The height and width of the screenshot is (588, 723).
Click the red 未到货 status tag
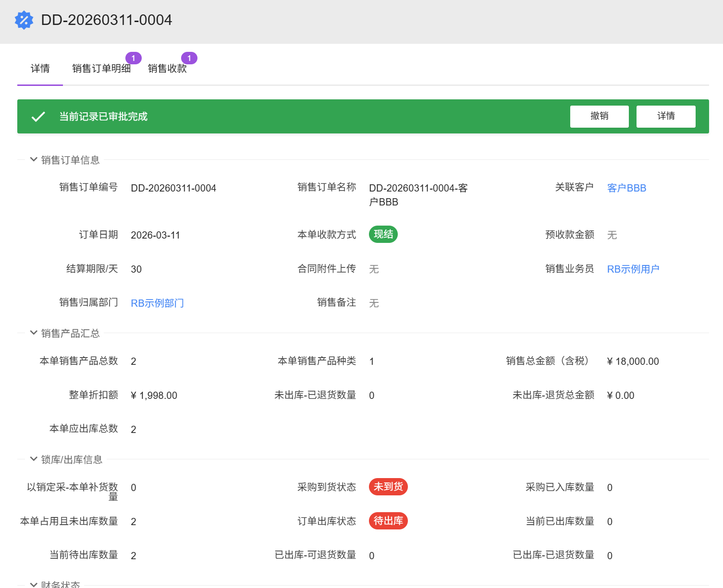click(x=388, y=487)
